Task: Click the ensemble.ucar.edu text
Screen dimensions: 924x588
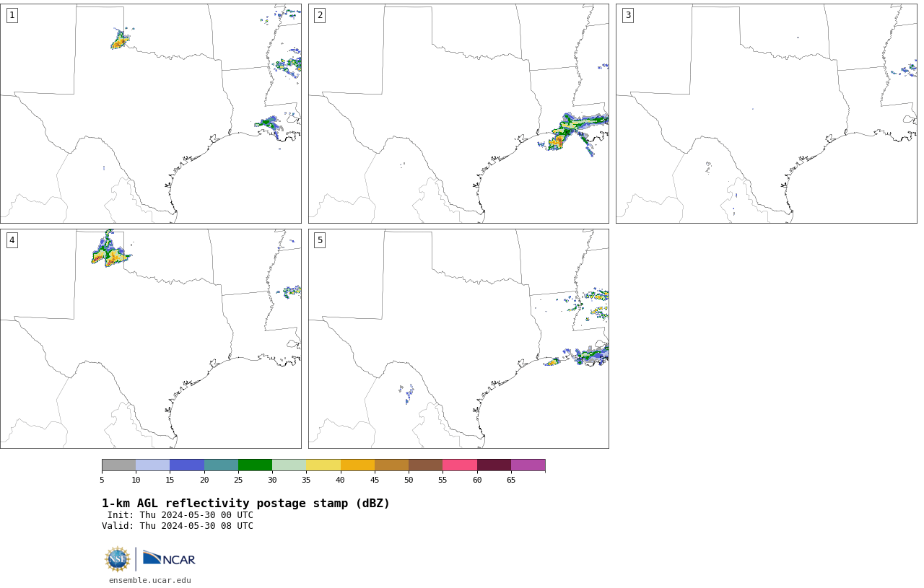Action: pos(150,580)
